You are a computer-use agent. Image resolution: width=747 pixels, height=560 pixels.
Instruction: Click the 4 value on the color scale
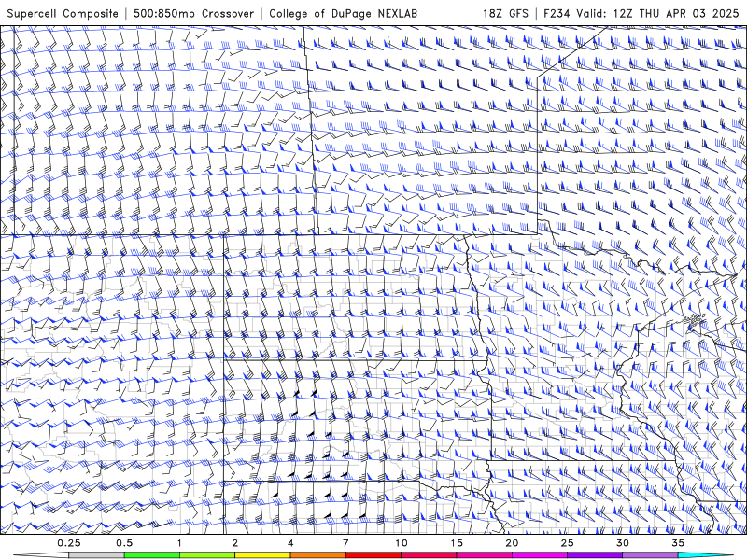pyautogui.click(x=290, y=543)
